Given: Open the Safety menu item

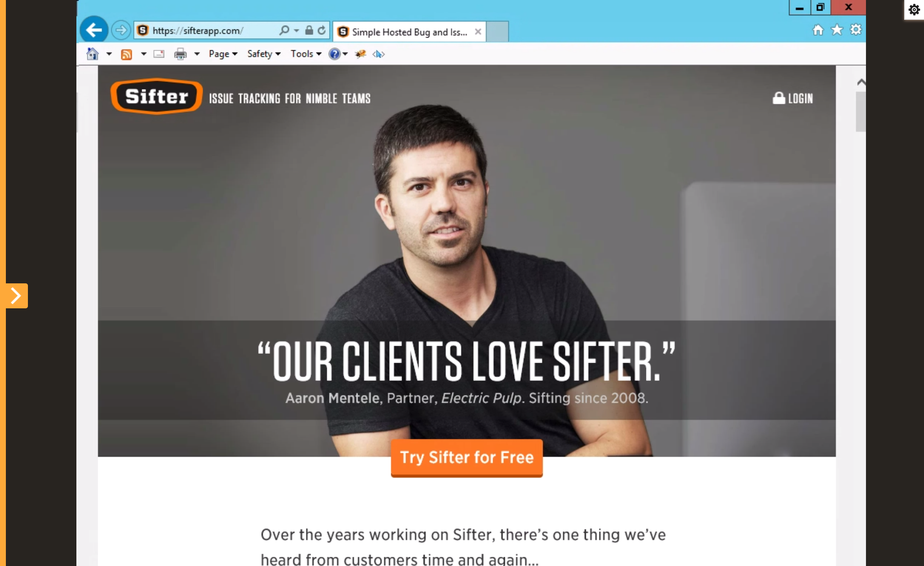Looking at the screenshot, I should pos(261,54).
